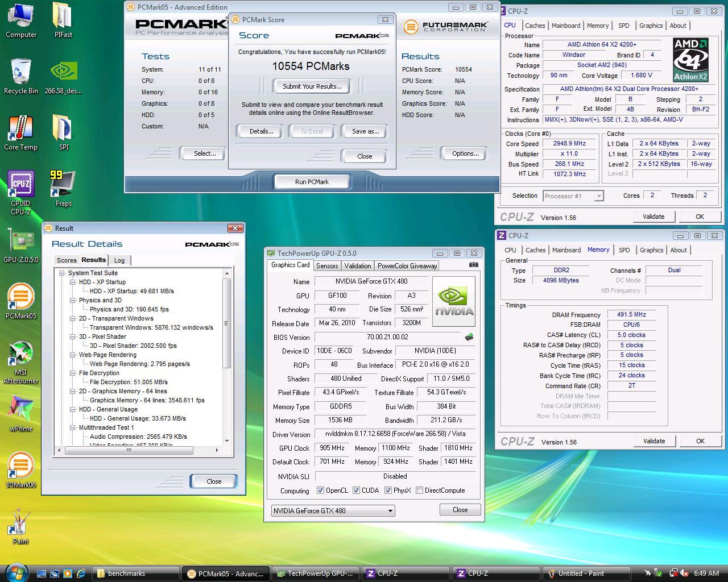Image resolution: width=728 pixels, height=582 pixels.
Task: Toggle the CUDA checkbox in GPU-Z
Action: (x=356, y=490)
